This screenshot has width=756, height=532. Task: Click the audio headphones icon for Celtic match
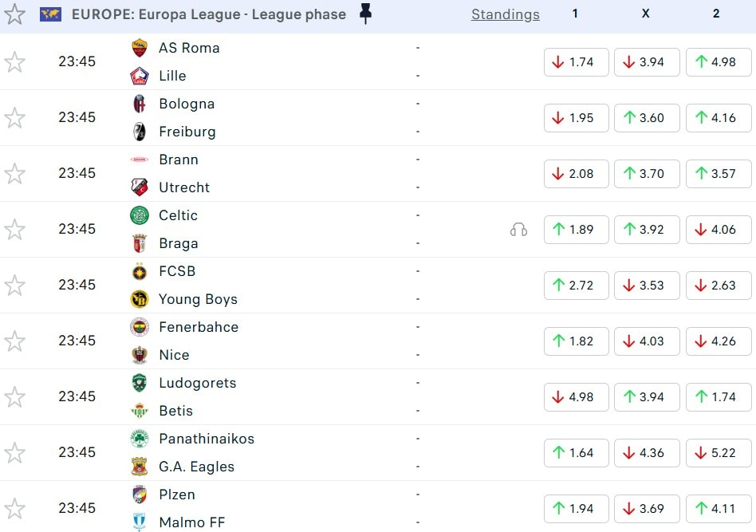(518, 230)
